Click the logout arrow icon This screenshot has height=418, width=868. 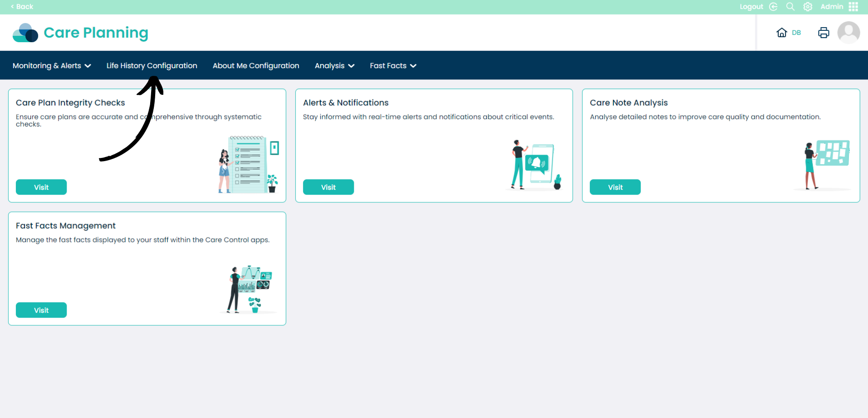click(x=774, y=7)
